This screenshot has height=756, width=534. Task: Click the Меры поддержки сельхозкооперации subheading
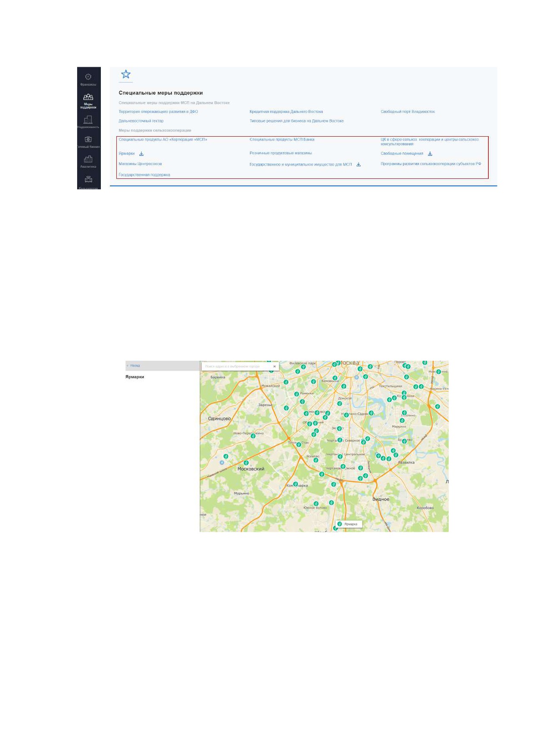tap(155, 130)
